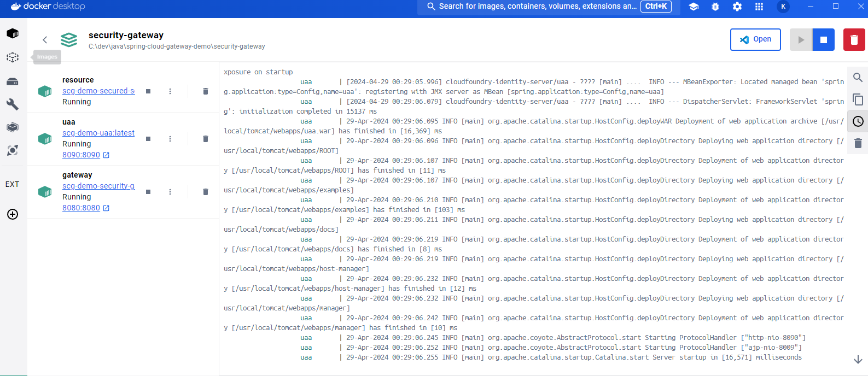868x376 pixels.
Task: Open Builds wrench icon in sidebar
Action: pyautogui.click(x=13, y=104)
